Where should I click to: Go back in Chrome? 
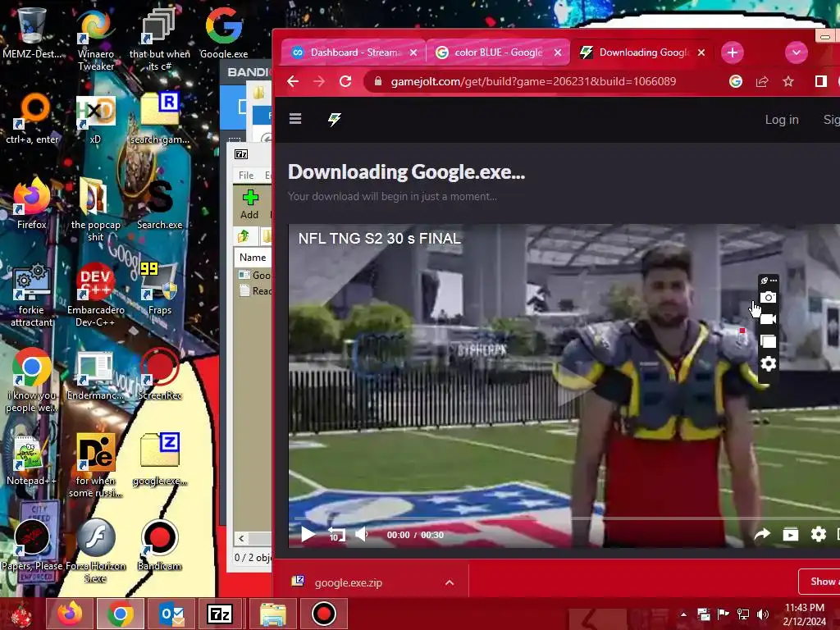pyautogui.click(x=293, y=81)
